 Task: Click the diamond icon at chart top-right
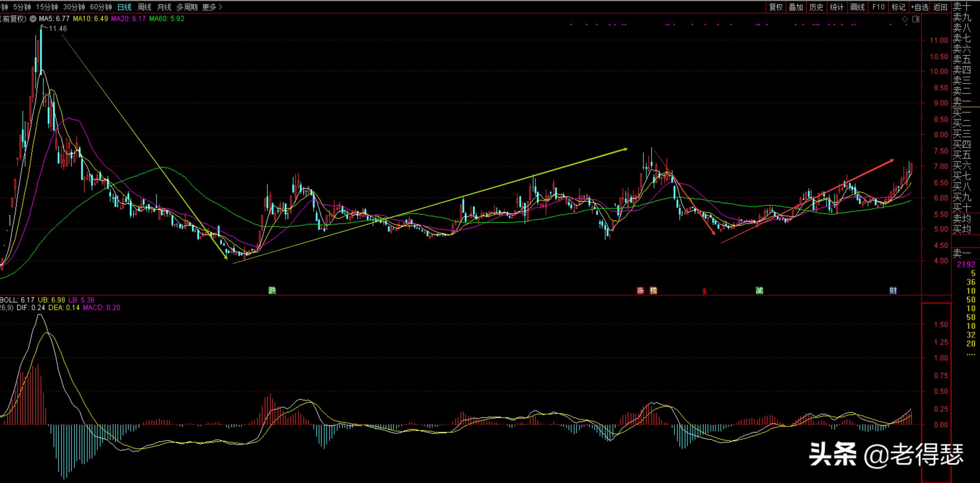point(905,19)
